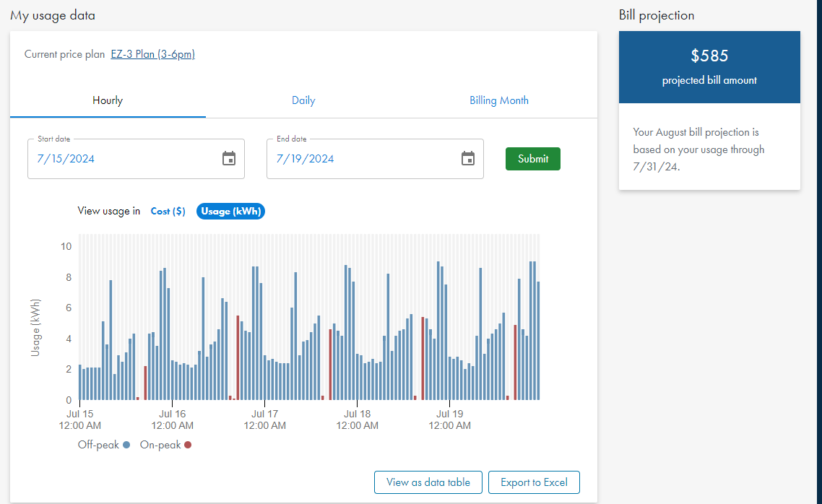Switch to the Hourly tab
Image resolution: width=822 pixels, height=504 pixels.
pyautogui.click(x=108, y=101)
